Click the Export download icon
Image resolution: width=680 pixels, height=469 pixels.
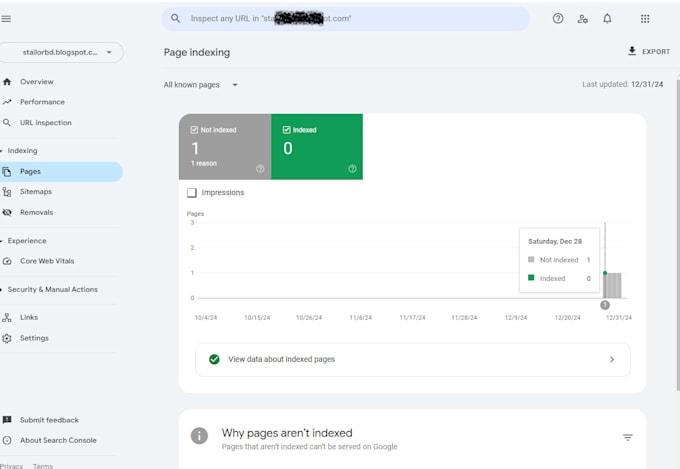tap(632, 51)
